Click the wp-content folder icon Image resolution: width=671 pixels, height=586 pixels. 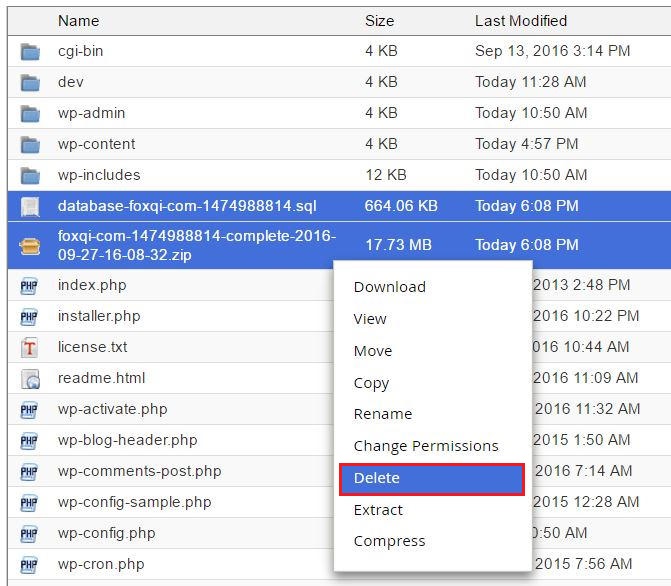click(30, 145)
